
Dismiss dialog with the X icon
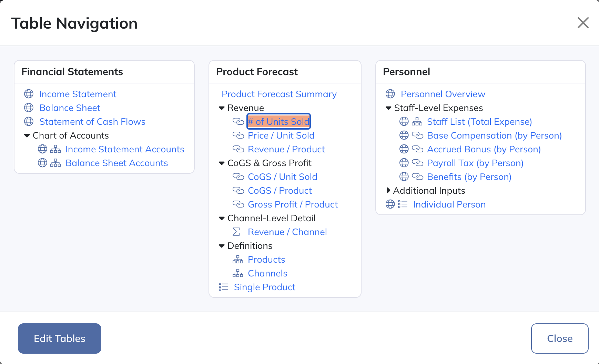point(583,23)
